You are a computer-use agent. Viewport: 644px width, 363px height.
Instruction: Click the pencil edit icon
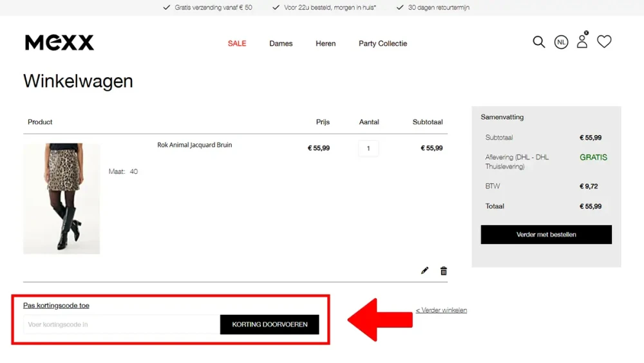tap(424, 271)
